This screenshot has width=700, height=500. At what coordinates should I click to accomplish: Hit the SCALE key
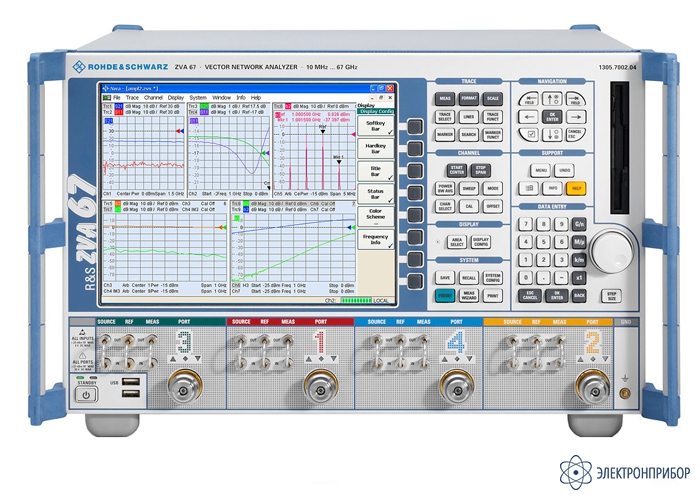point(493,99)
